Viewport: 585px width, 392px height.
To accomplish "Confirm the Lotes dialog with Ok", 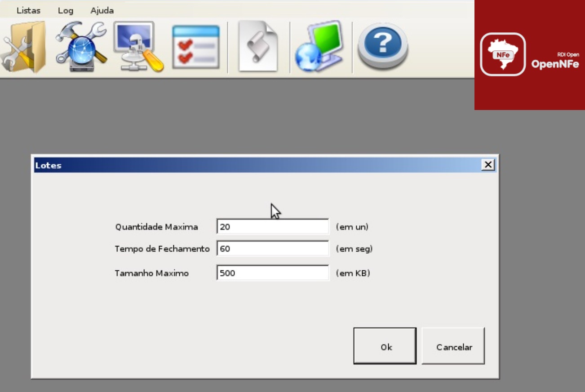I will click(385, 346).
